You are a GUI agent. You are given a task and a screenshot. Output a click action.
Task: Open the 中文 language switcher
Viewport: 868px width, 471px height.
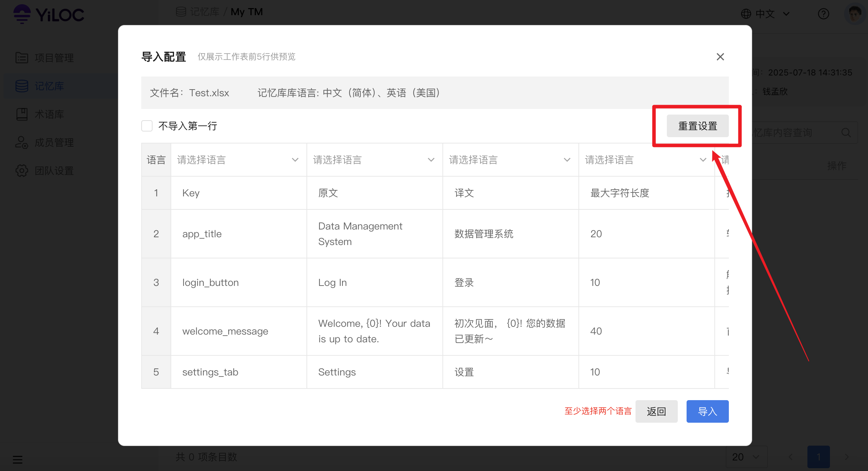tap(765, 14)
